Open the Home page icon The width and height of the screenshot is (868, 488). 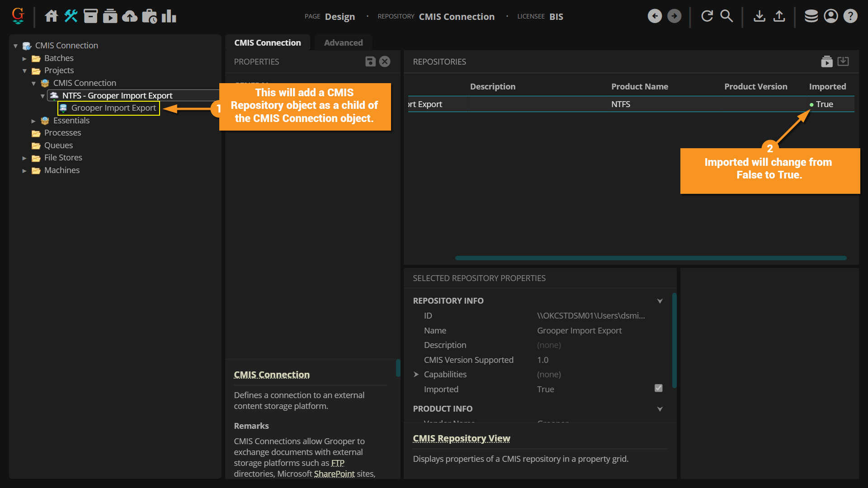(x=51, y=16)
